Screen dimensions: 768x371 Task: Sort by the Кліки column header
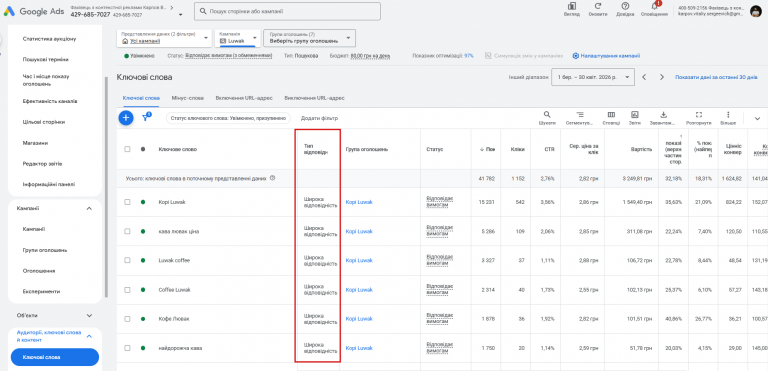coord(518,149)
